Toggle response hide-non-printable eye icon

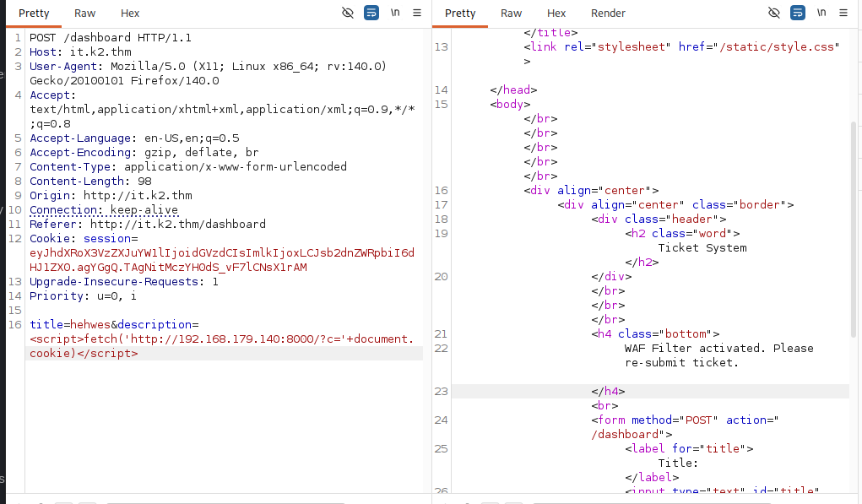coord(774,13)
